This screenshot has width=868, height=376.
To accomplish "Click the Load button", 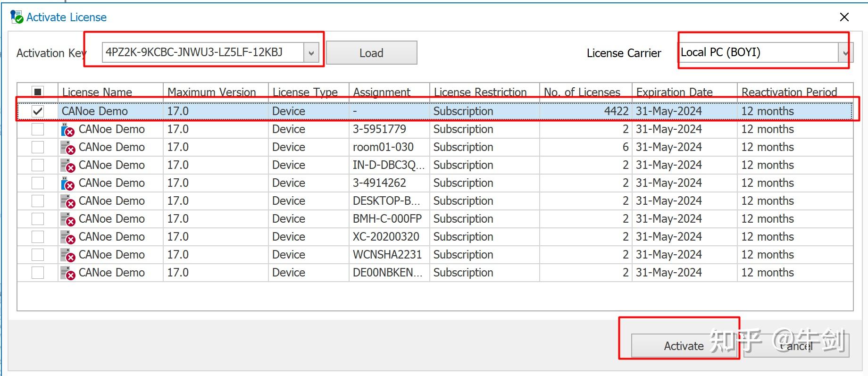I will pos(371,53).
